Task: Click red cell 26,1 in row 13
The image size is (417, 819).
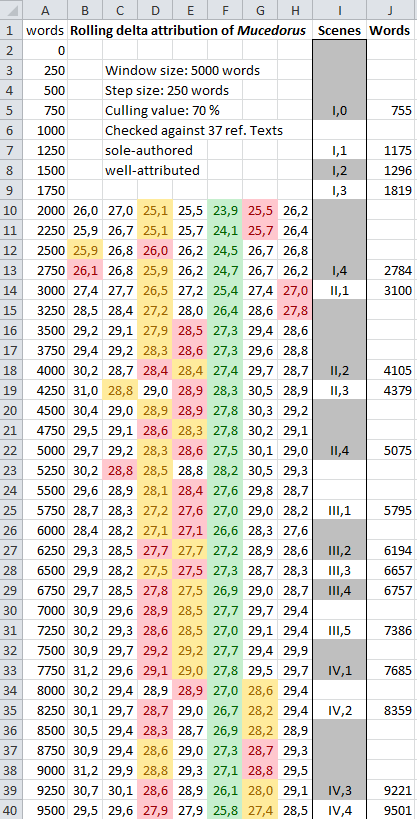Action: pos(86,271)
